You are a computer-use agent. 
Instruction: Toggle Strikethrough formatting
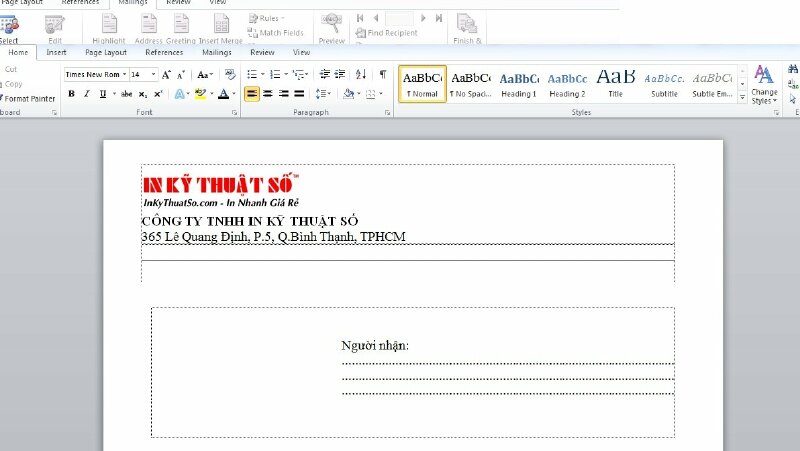pyautogui.click(x=127, y=94)
